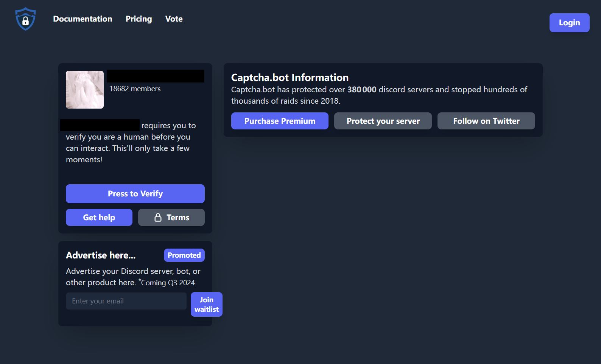Click Follow on Twitter button
The image size is (601, 364).
point(486,121)
